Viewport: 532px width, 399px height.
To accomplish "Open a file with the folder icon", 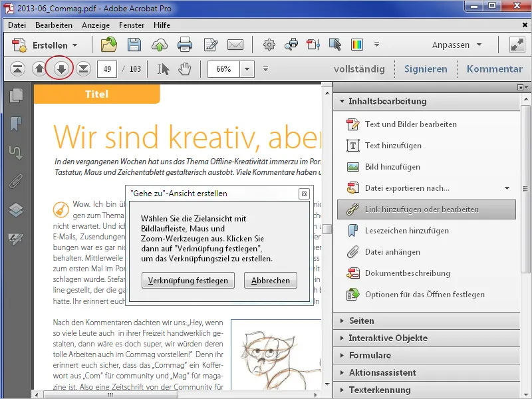I will coord(109,45).
